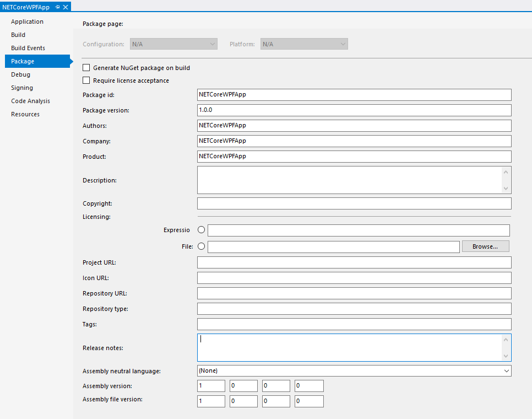This screenshot has height=419, width=532.
Task: Check Require license acceptance
Action: pos(86,80)
